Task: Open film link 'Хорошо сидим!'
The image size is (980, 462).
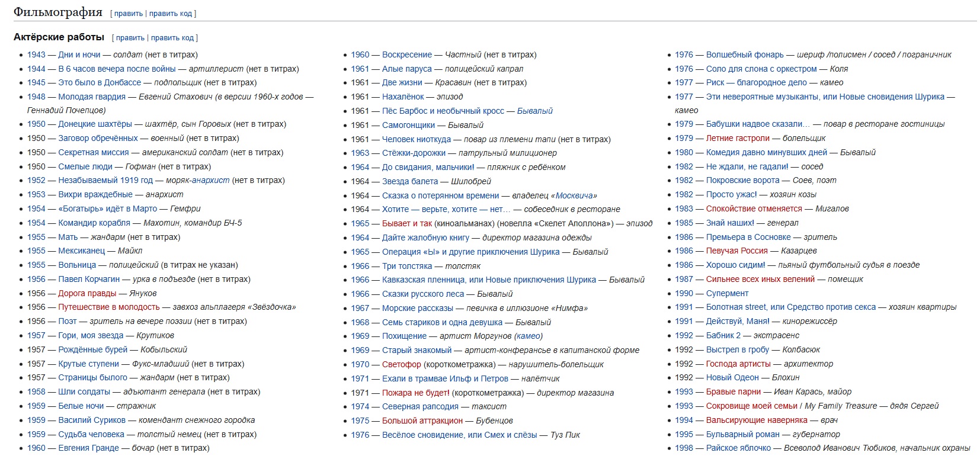Action: click(736, 265)
